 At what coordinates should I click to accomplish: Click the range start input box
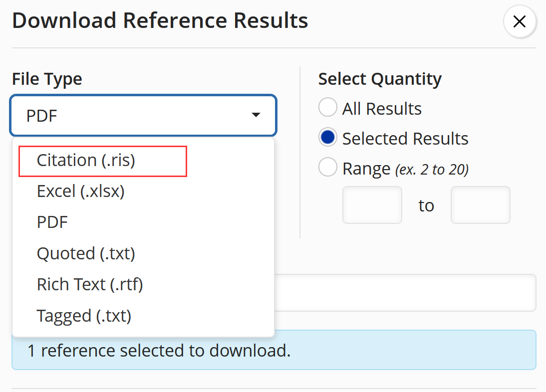tap(372, 205)
